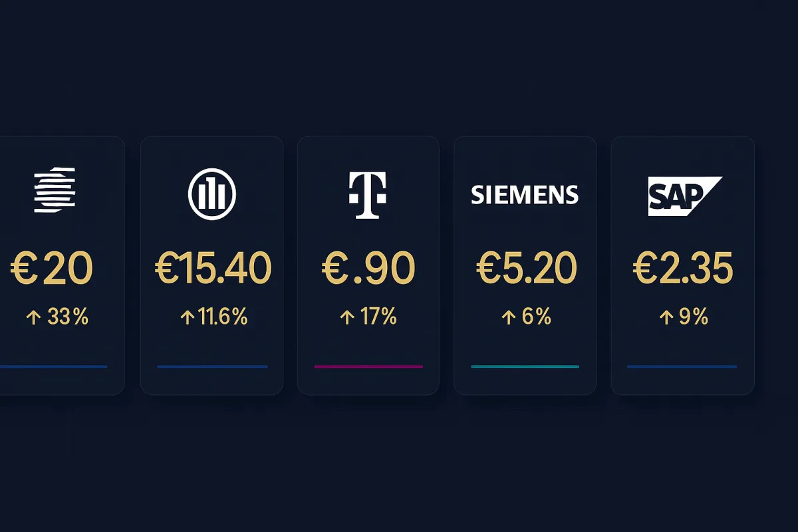The image size is (798, 532).
Task: Click the 11.6% growth text
Action: [x=222, y=318]
